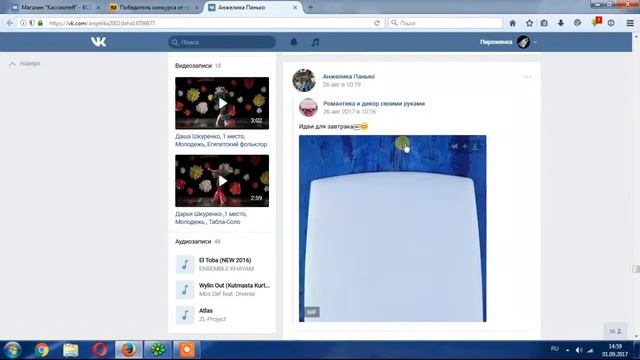Play the 2:59 video thumbnail
The height and width of the screenshot is (360, 640).
click(x=222, y=181)
